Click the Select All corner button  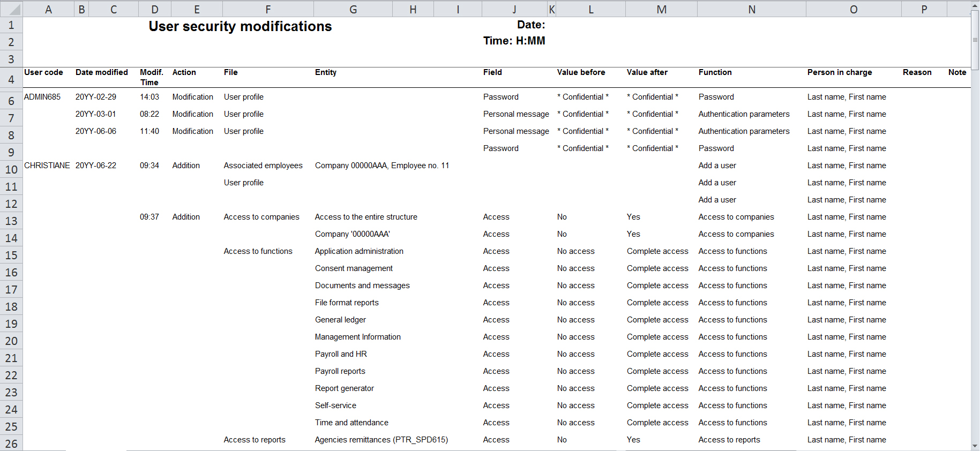[x=11, y=9]
